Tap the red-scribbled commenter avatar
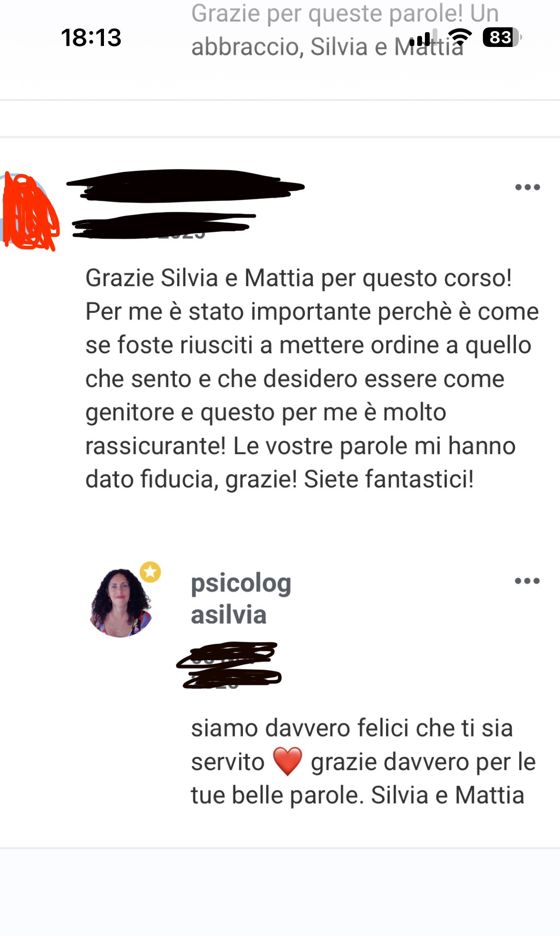Image resolution: width=560 pixels, height=936 pixels. click(30, 212)
